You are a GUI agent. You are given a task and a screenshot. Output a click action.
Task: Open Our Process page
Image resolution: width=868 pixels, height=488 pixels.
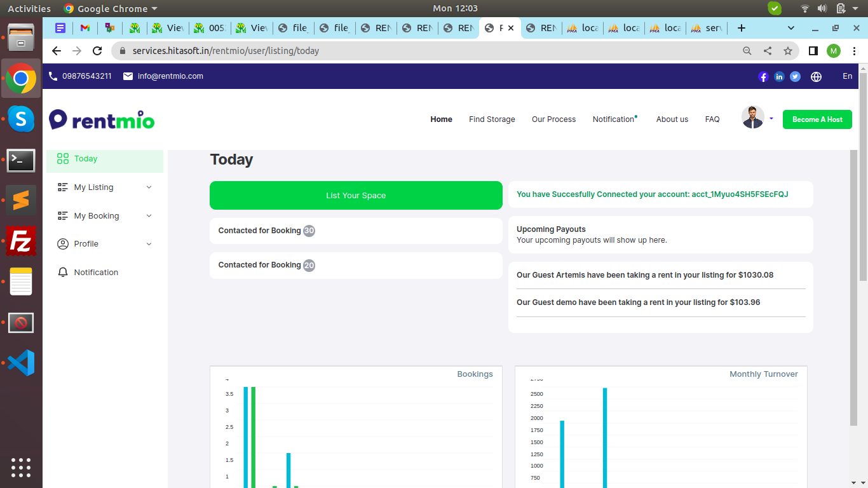click(554, 119)
